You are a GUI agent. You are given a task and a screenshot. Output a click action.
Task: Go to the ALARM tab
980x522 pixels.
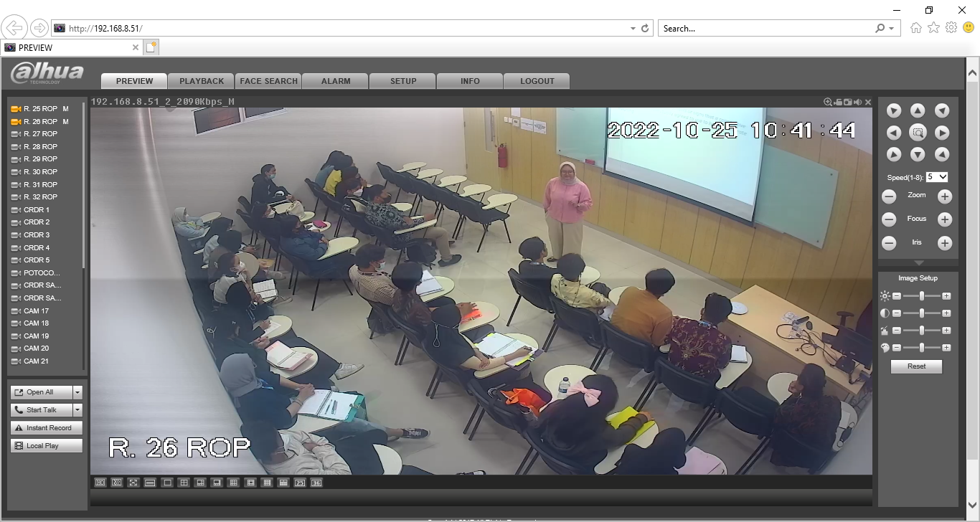coord(336,81)
